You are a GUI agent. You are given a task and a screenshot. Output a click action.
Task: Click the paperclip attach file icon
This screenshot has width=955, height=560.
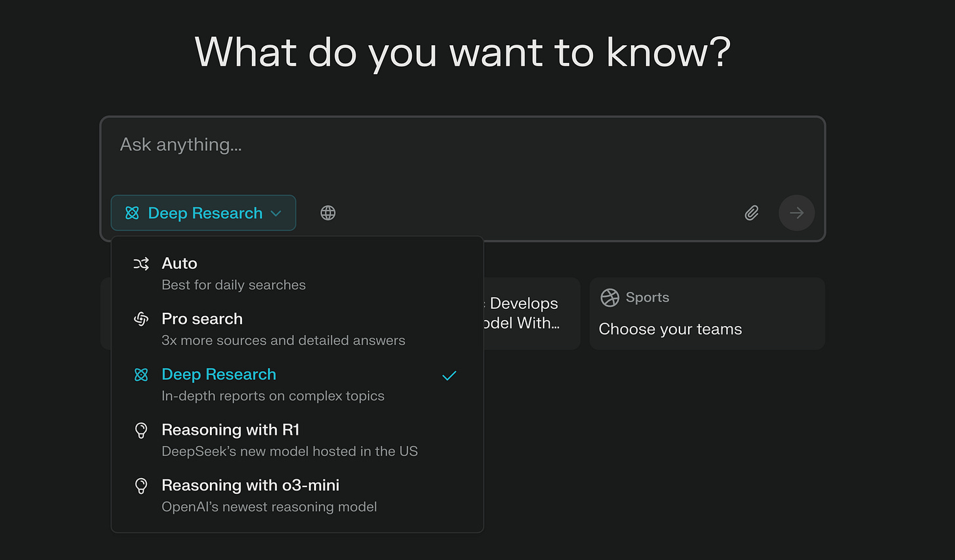click(752, 213)
